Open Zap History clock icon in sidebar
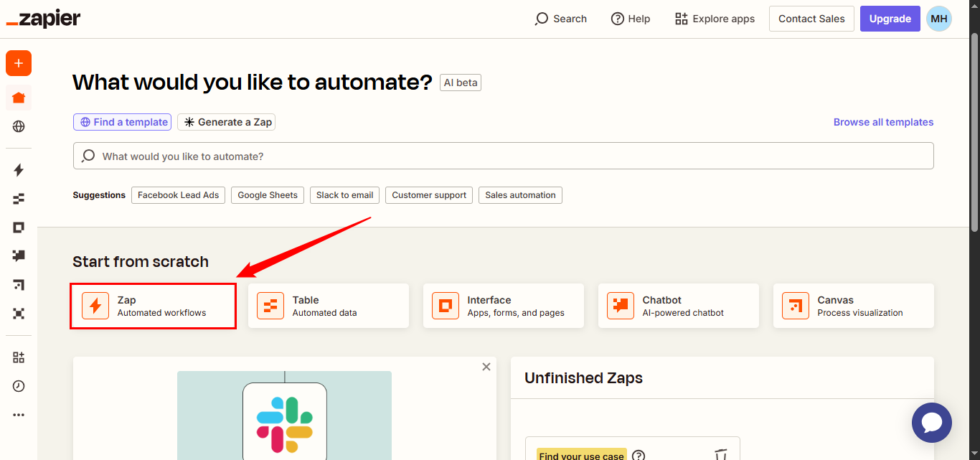The height and width of the screenshot is (460, 980). click(19, 386)
